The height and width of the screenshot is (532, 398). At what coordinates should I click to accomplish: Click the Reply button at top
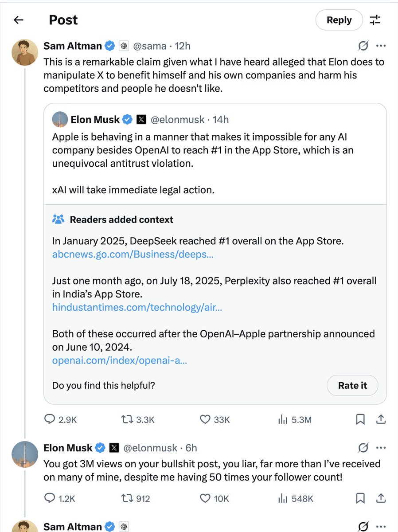pos(339,20)
